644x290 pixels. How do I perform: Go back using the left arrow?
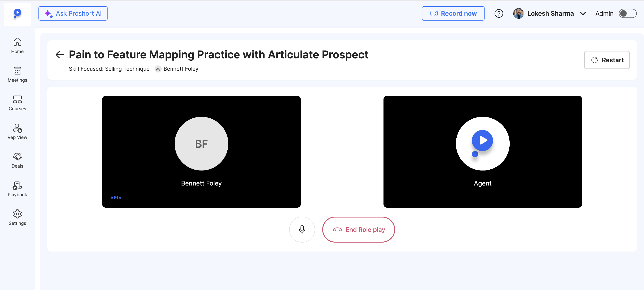tap(60, 55)
